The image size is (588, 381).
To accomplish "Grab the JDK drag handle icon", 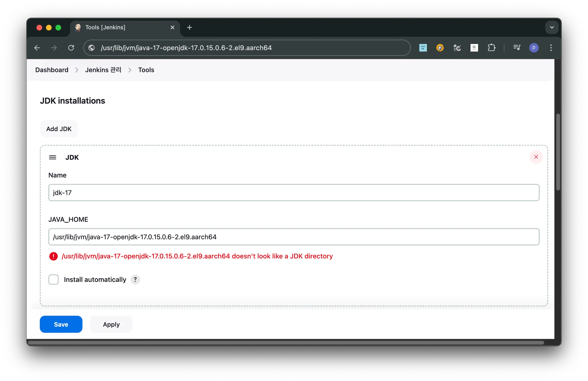I will pyautogui.click(x=53, y=157).
